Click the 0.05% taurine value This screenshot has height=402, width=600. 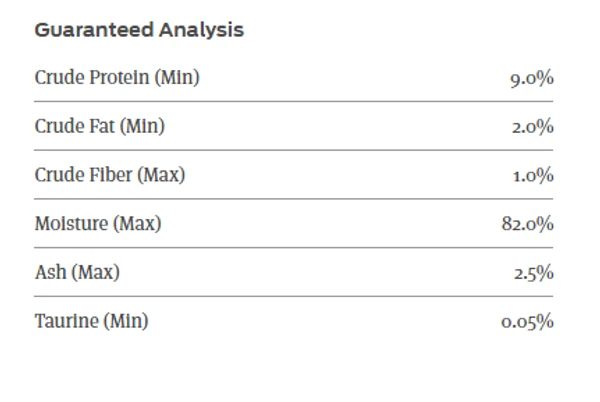(x=527, y=322)
